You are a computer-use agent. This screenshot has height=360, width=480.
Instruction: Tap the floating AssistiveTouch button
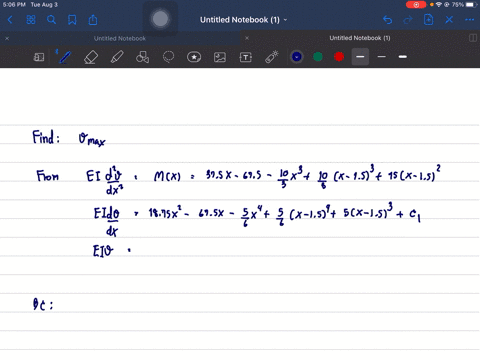click(x=160, y=19)
